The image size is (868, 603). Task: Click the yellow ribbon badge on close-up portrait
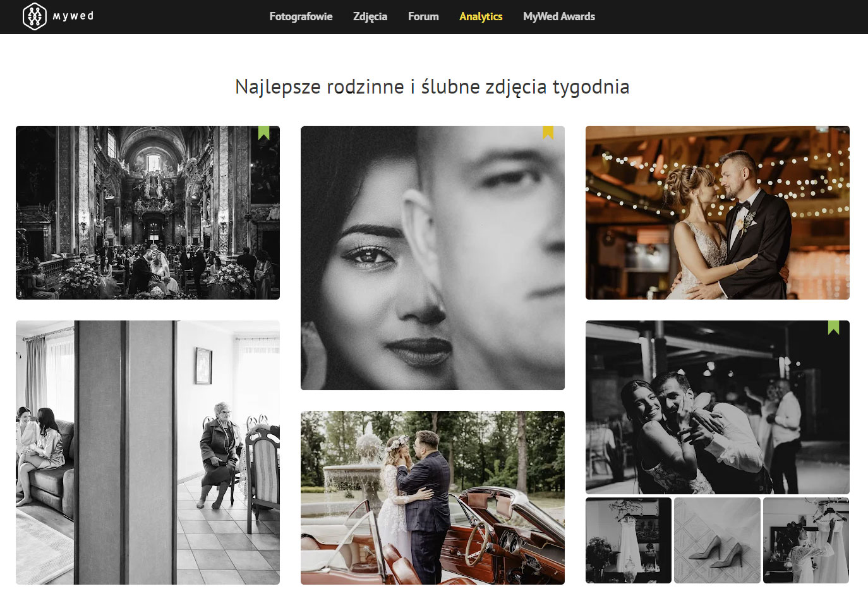click(x=548, y=132)
